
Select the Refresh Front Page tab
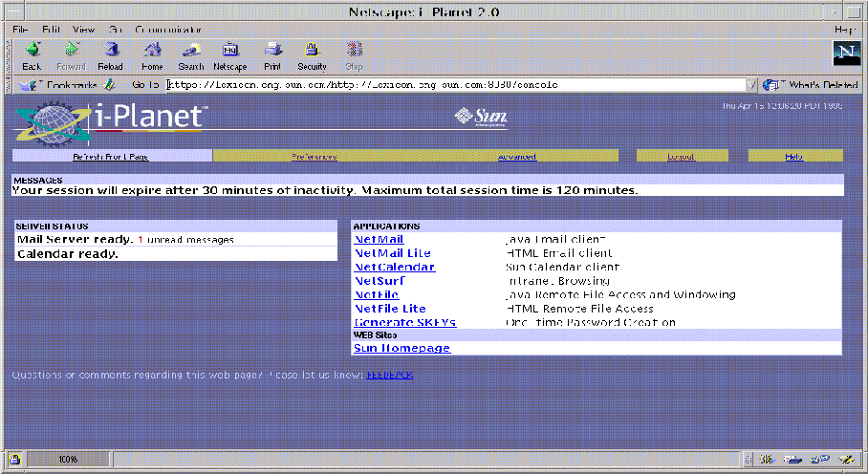click(x=111, y=157)
